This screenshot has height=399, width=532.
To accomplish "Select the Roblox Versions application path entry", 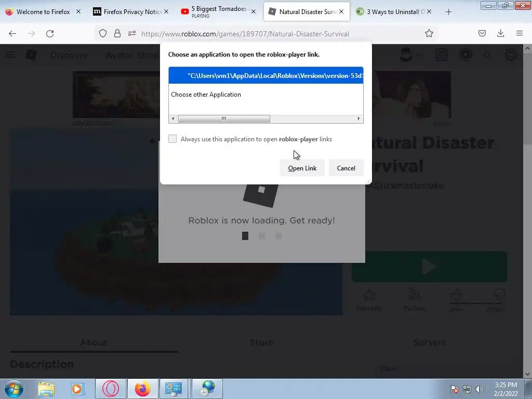I will (x=266, y=75).
